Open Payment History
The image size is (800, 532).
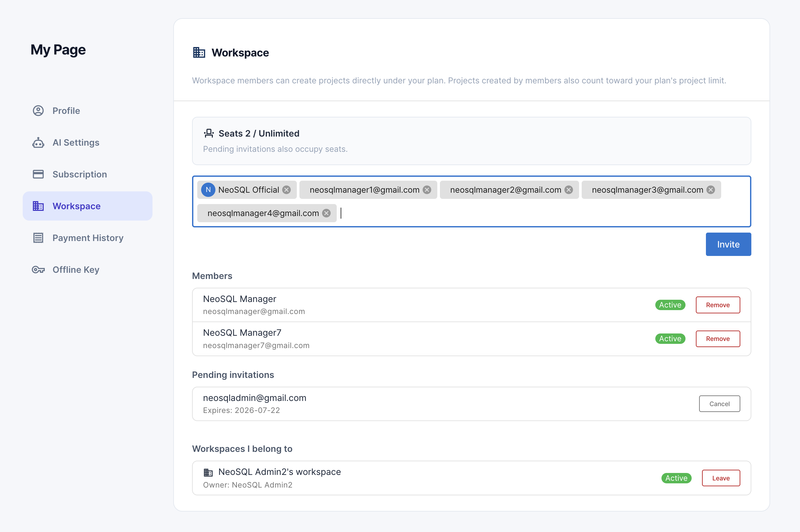88,238
